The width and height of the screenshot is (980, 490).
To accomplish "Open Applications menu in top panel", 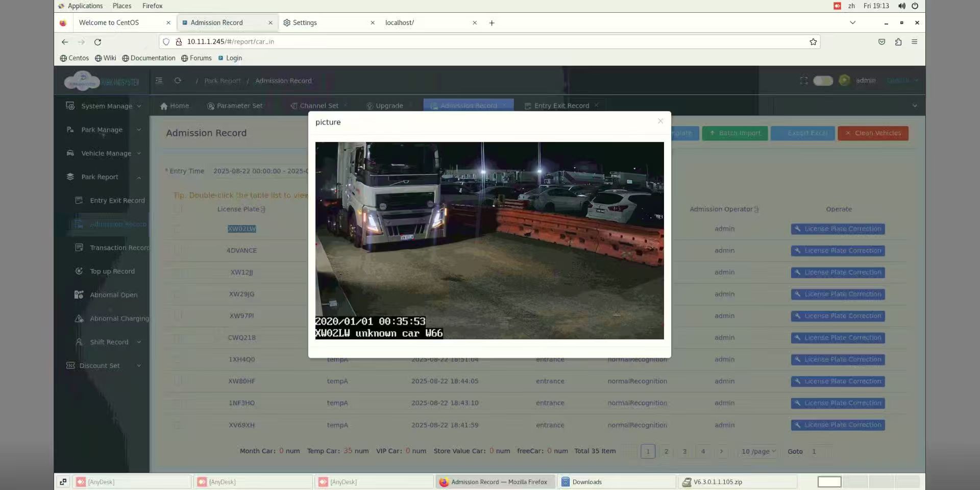I will (80, 6).
